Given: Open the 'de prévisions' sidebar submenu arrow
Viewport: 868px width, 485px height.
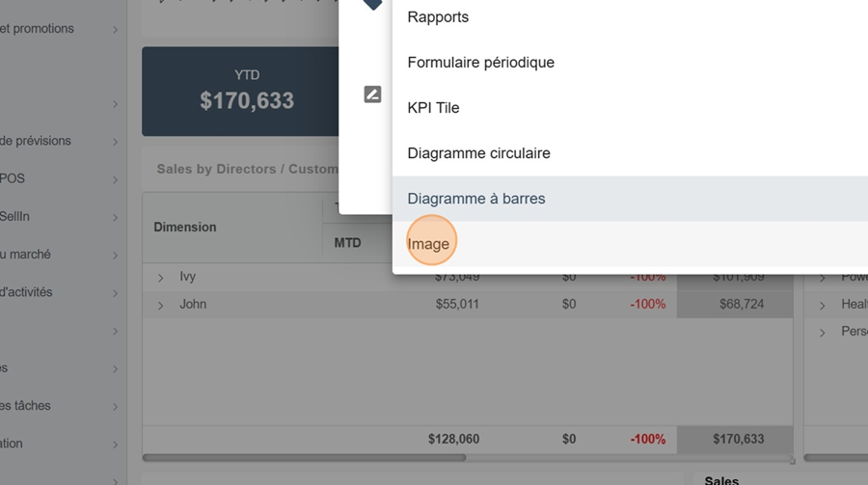Looking at the screenshot, I should coord(115,142).
